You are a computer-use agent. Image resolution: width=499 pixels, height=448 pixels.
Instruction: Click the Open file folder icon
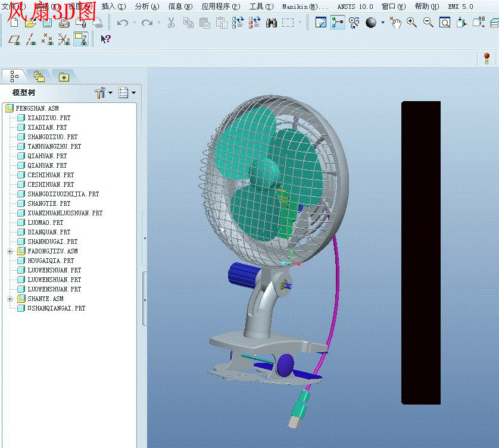[31, 23]
